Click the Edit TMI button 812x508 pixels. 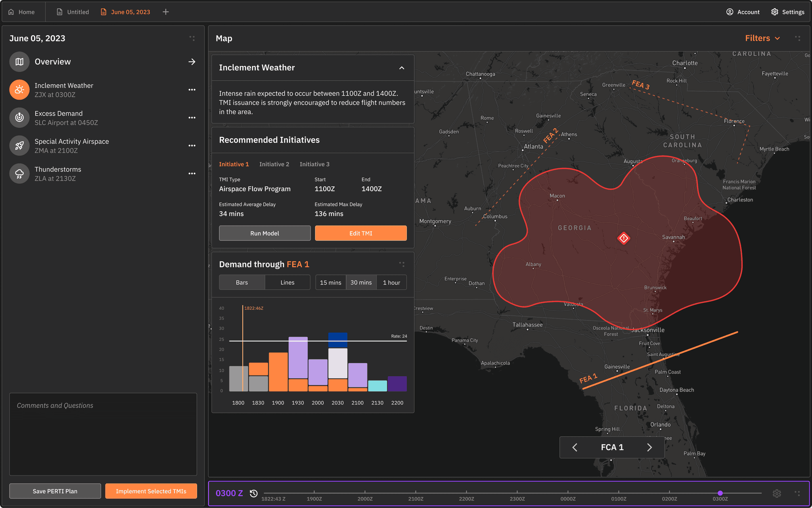tap(360, 233)
